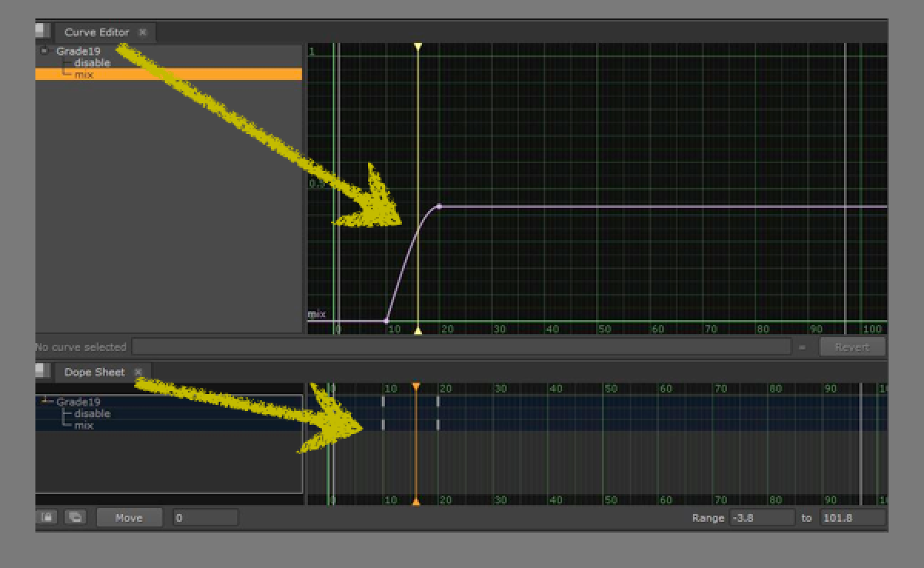The height and width of the screenshot is (568, 924).
Task: Click Curve Editor playhead top marker
Action: coord(417,47)
